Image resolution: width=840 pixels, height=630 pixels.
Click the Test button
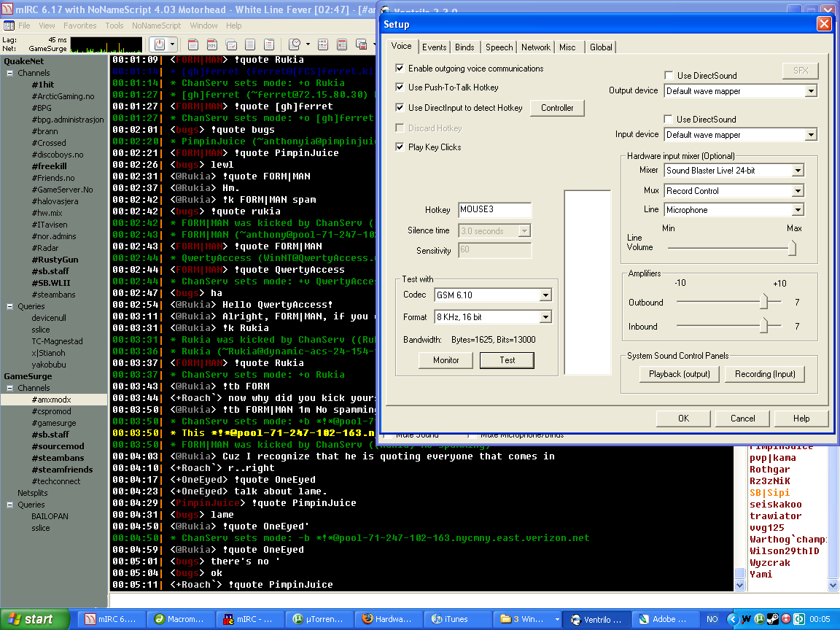click(507, 360)
